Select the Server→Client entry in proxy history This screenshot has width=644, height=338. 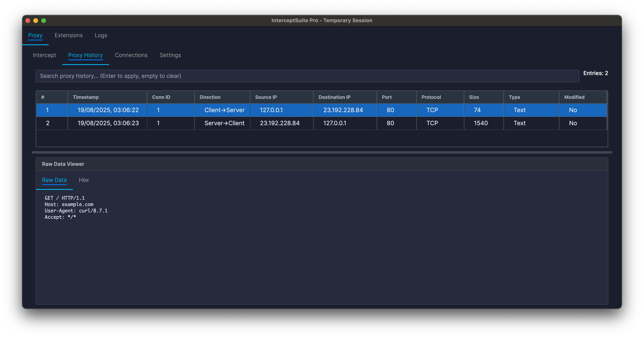(x=224, y=123)
